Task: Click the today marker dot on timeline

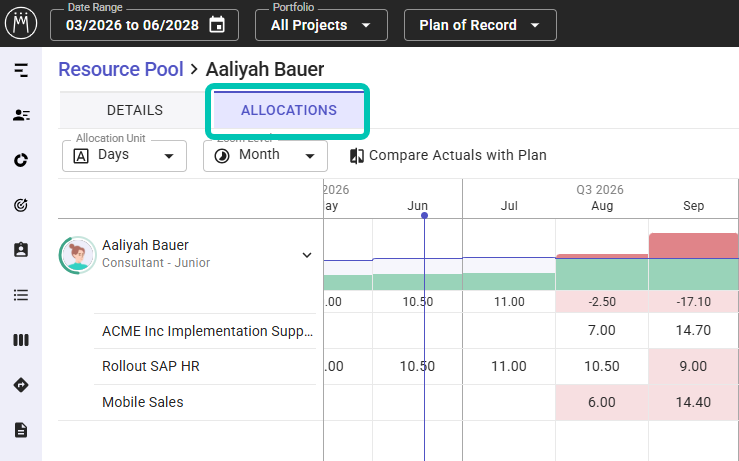Action: [x=424, y=215]
